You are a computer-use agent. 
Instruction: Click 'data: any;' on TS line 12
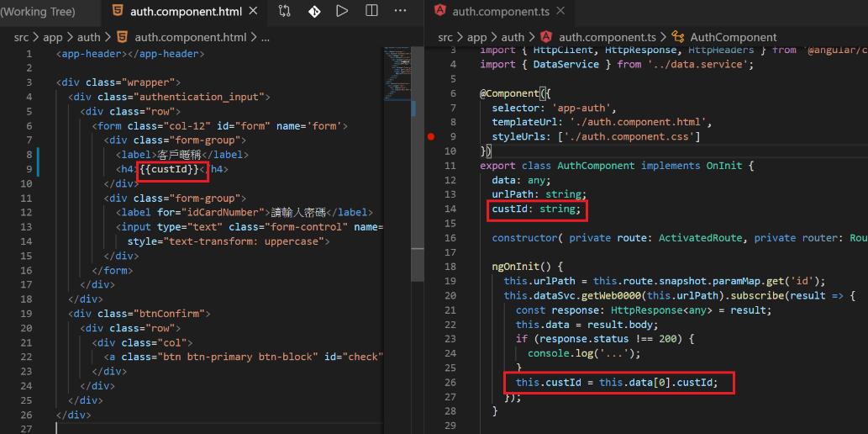click(521, 180)
